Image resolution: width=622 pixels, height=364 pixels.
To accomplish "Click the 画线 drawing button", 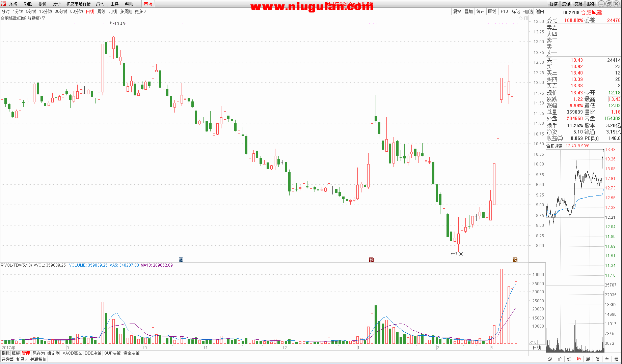I will 492,11.
